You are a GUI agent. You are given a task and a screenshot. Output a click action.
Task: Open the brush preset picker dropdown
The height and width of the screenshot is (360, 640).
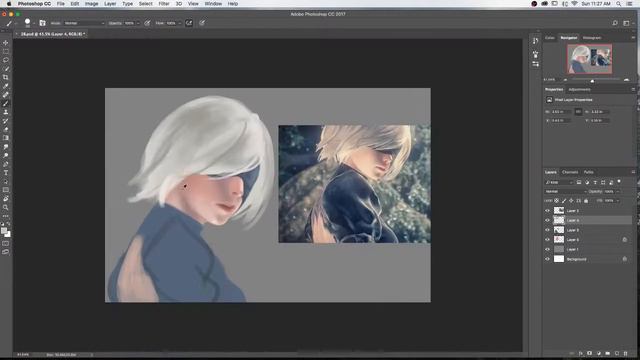(x=34, y=23)
